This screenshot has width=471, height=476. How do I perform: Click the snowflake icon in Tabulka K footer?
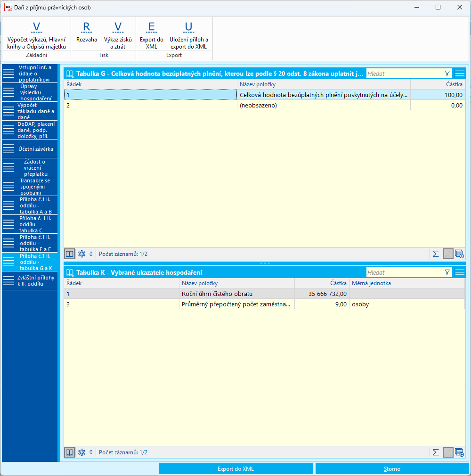coord(81,452)
